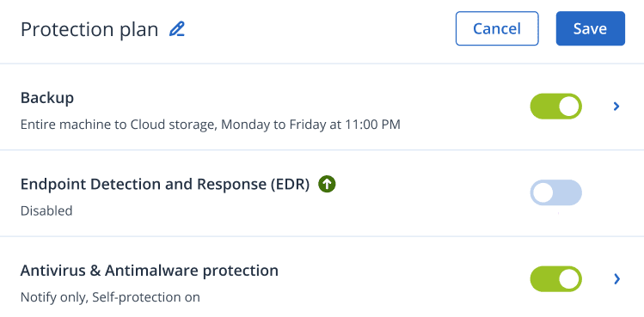Click the white knob of EDR switch

(543, 192)
